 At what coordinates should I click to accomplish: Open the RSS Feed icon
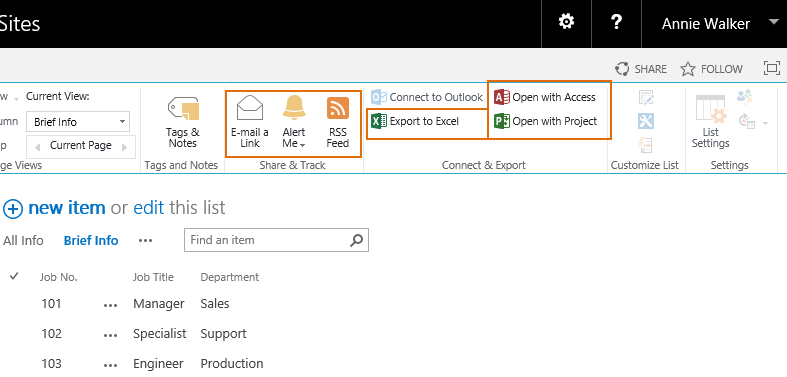338,108
